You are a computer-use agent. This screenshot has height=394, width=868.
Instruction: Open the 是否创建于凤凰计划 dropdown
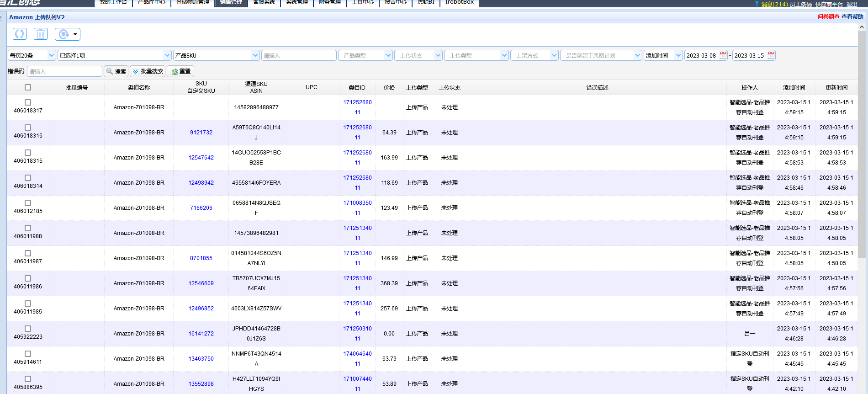601,55
